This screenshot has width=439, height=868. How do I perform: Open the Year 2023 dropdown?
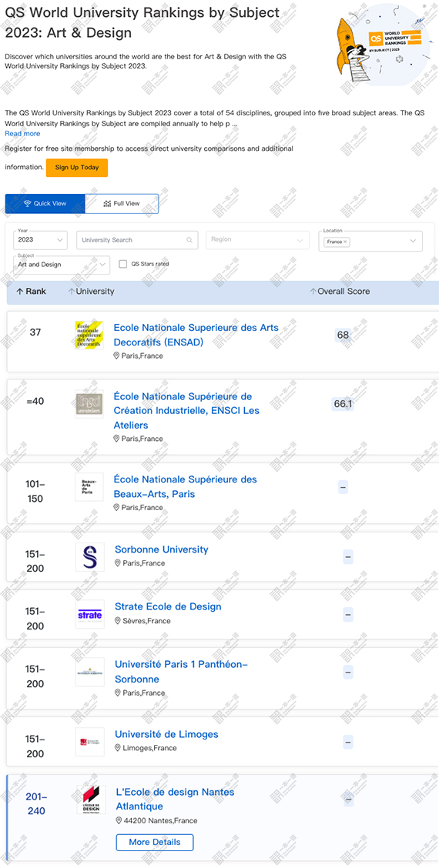pyautogui.click(x=41, y=240)
